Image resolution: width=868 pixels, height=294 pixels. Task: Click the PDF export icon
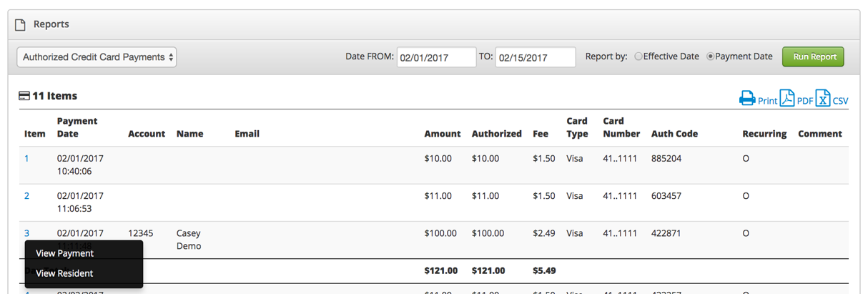787,98
